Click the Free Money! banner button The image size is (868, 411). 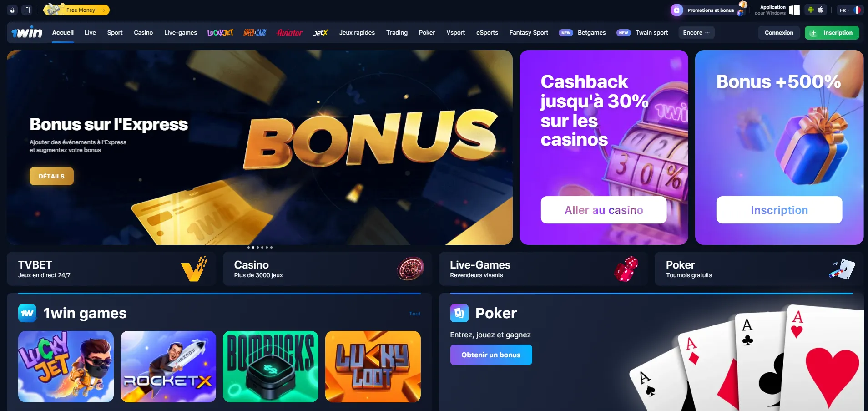point(76,10)
